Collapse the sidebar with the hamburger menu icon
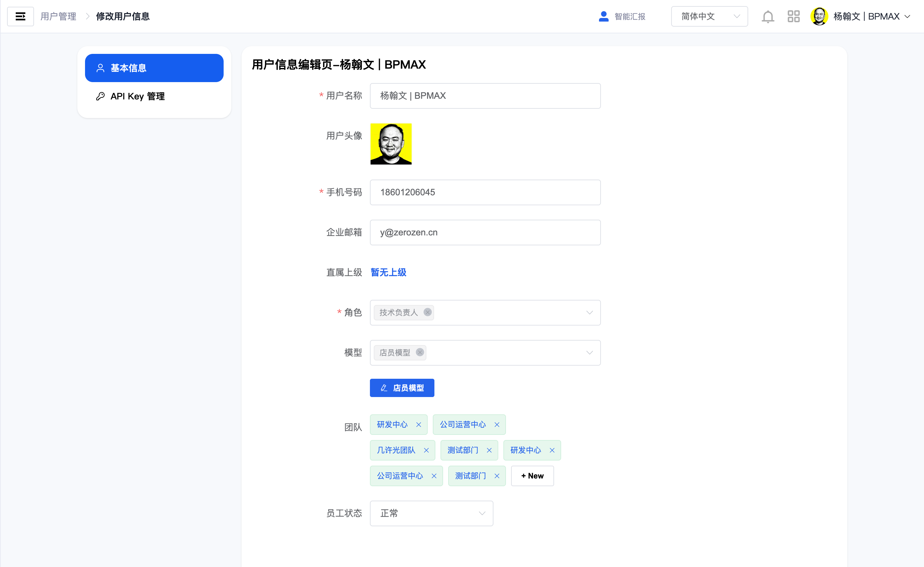The image size is (924, 567). click(x=20, y=16)
